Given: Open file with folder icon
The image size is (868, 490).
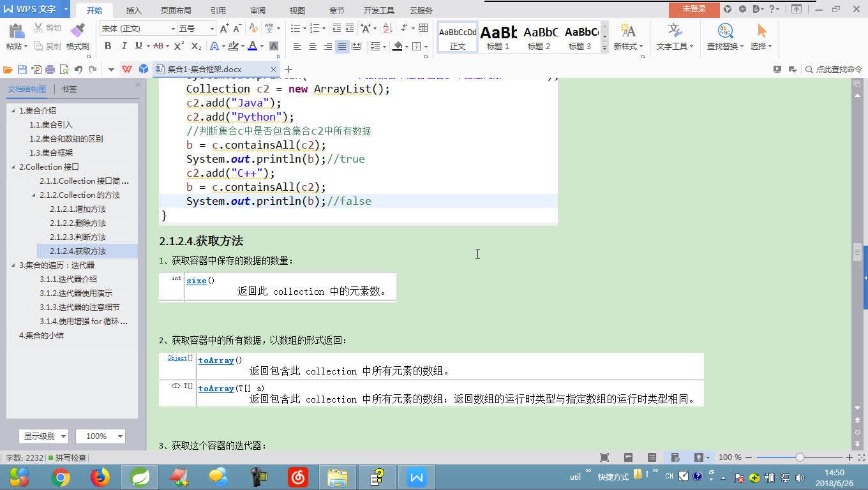Looking at the screenshot, I should point(8,70).
